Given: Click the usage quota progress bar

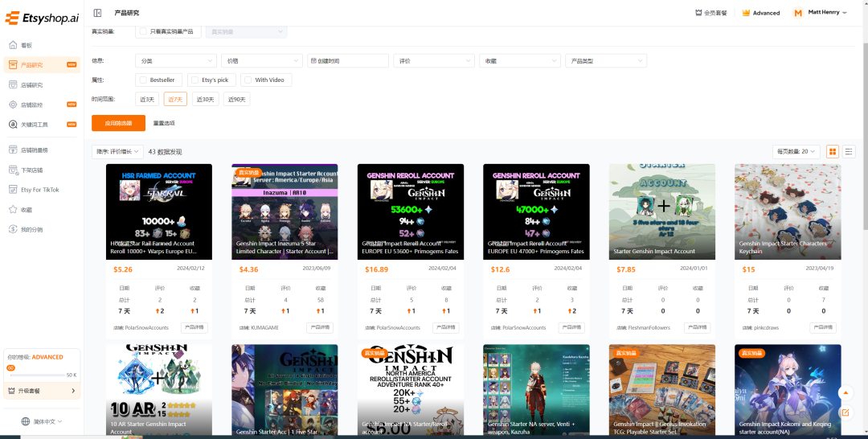Looking at the screenshot, I should [x=36, y=375].
